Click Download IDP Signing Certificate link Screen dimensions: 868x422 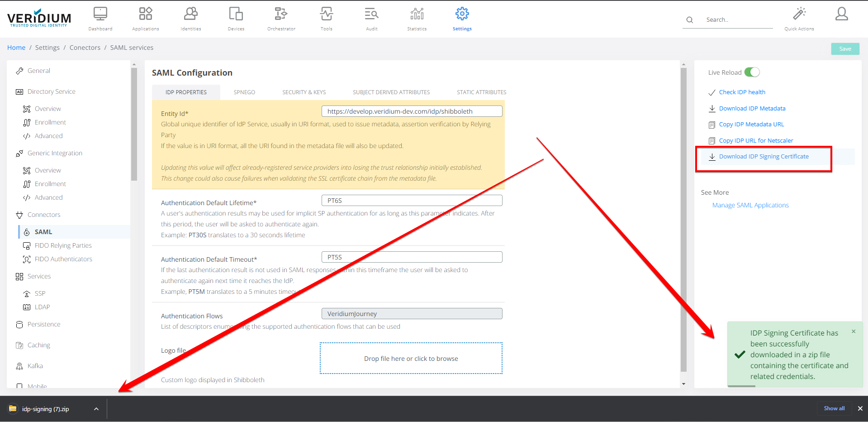coord(764,157)
